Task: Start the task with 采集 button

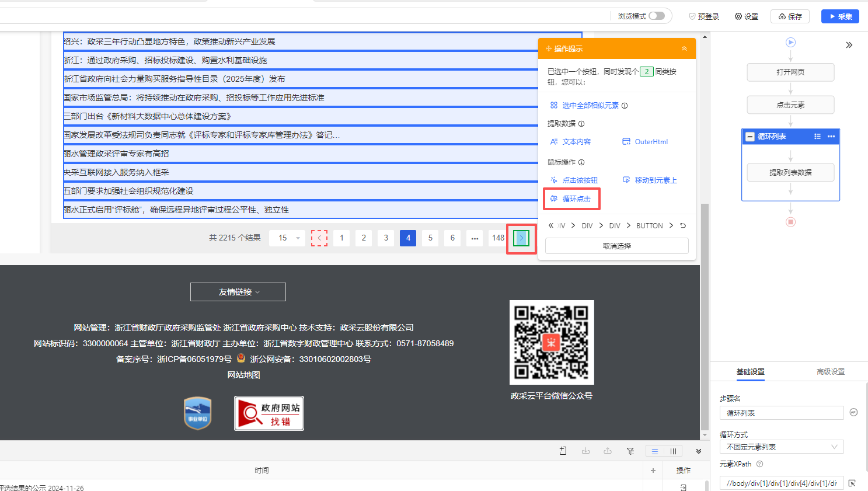Action: 840,16
